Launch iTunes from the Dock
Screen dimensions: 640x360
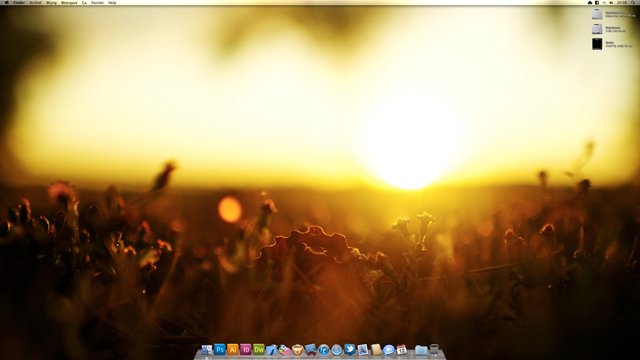pos(324,350)
